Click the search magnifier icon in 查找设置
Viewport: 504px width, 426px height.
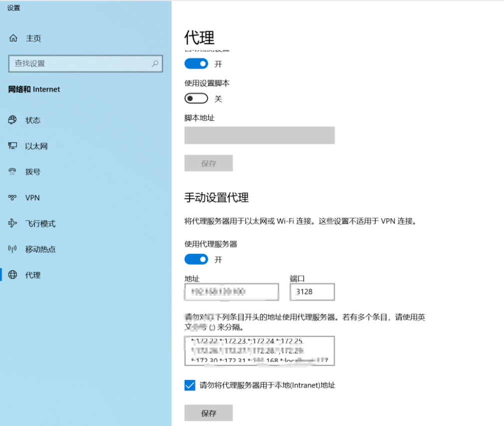pyautogui.click(x=155, y=63)
